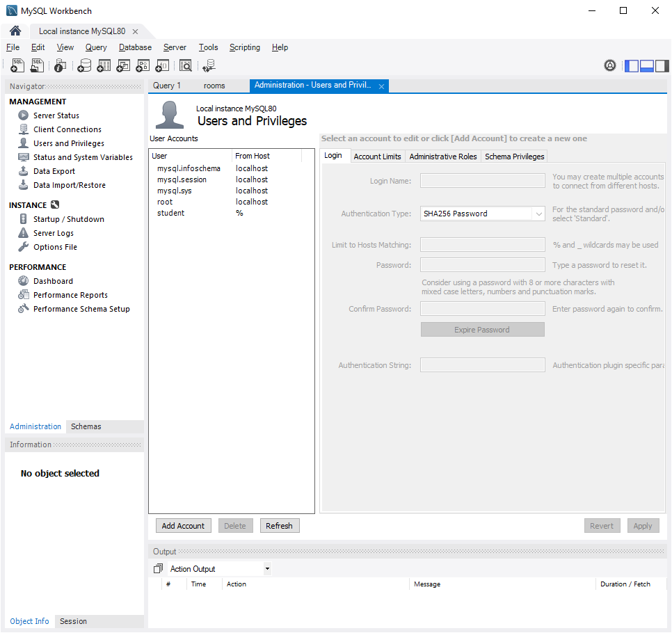This screenshot has height=633, width=672.
Task: Switch to the Query 1 tab
Action: (x=167, y=86)
